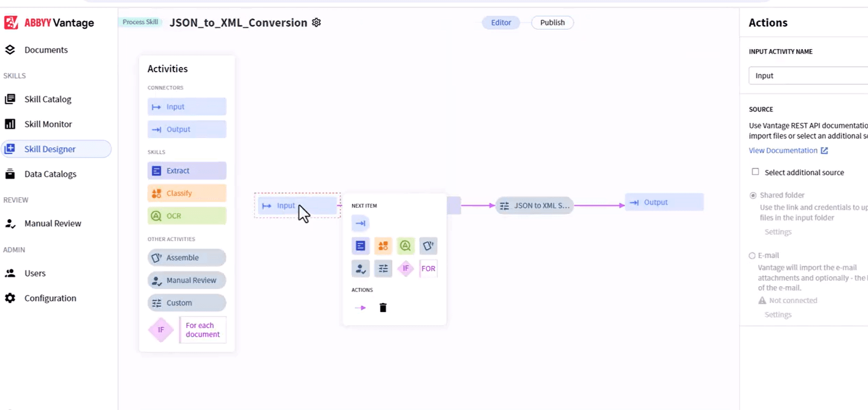Click the Process Skill badge
868x410 pixels.
140,22
